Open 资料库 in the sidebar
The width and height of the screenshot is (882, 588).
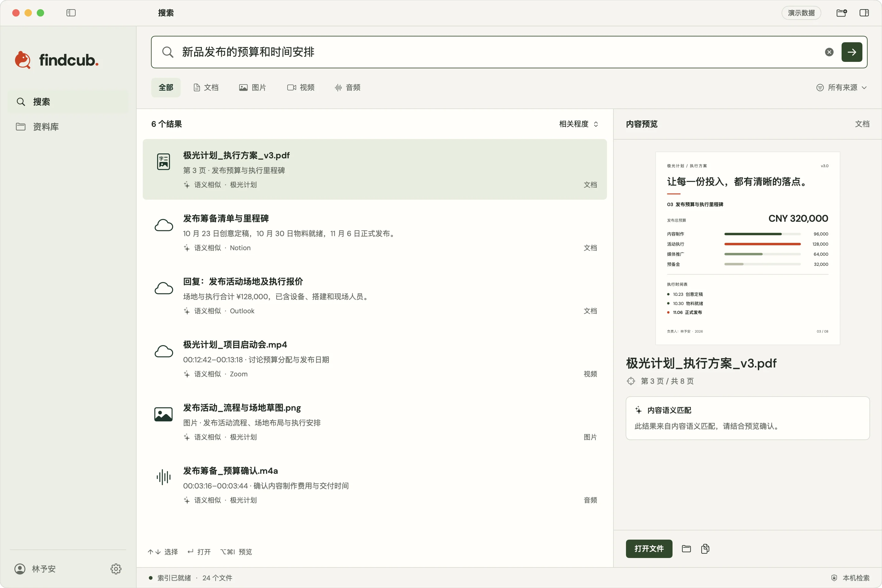pyautogui.click(x=68, y=127)
